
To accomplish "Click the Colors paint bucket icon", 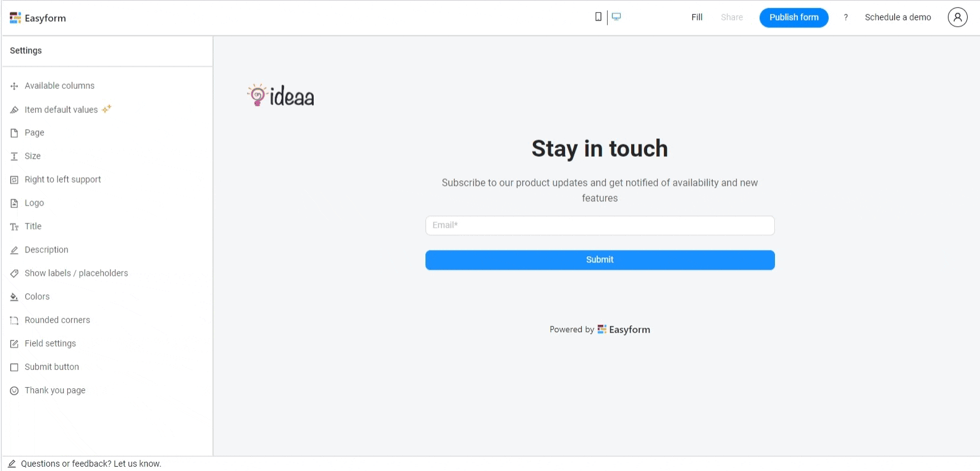I will click(14, 297).
